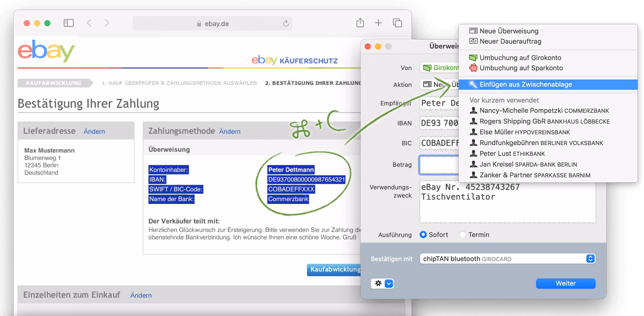The width and height of the screenshot is (644, 316).
Task: Choose Umbuchung auf Girokonto
Action: click(x=548, y=57)
